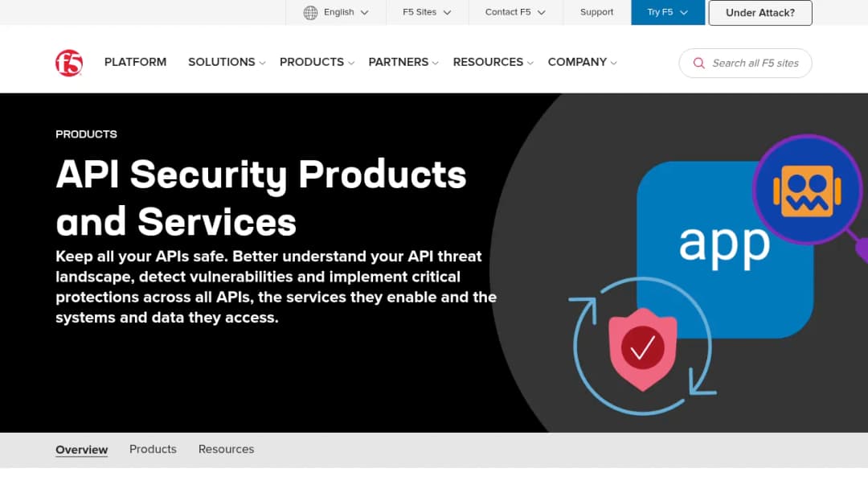Open the Platform nav item
Viewport: 868px width, 489px height.
click(135, 62)
